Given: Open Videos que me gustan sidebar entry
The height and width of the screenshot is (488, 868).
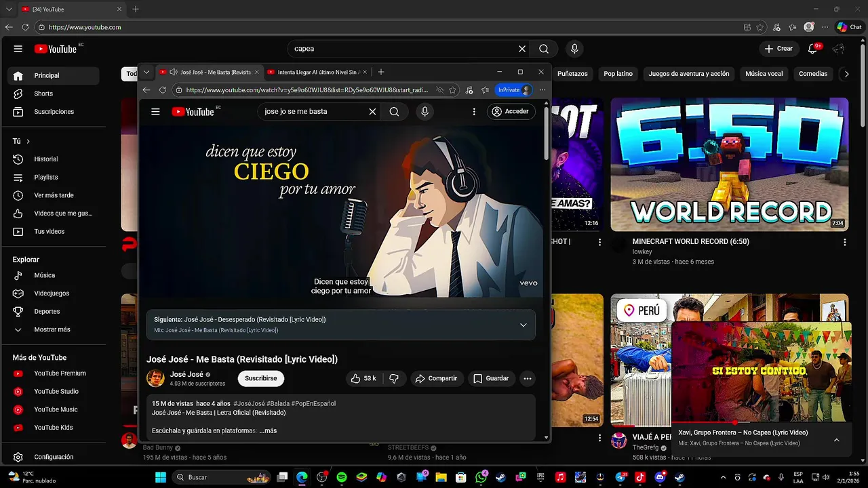Looking at the screenshot, I should click(x=53, y=213).
